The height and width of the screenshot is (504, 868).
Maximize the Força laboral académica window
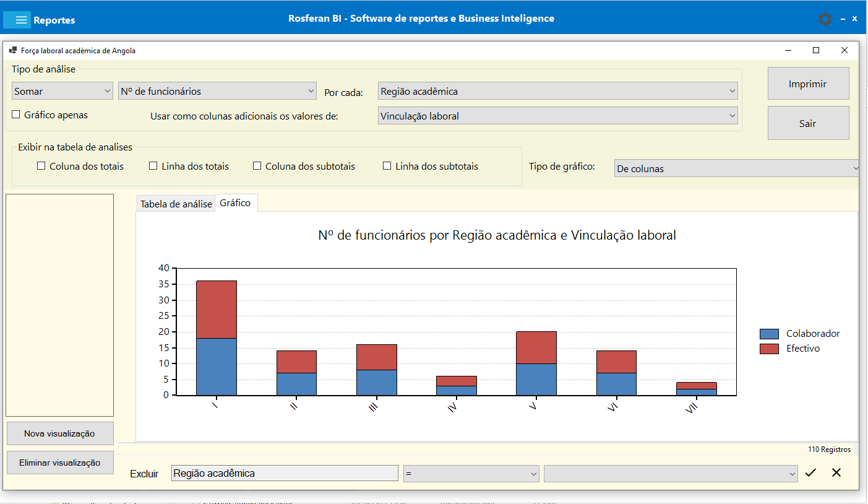coord(816,50)
